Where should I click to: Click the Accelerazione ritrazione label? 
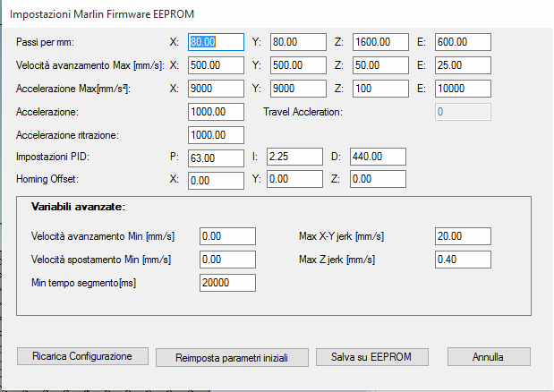(67, 135)
